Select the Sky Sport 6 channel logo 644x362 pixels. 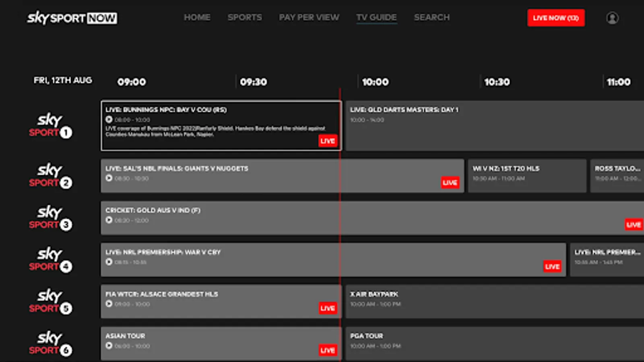point(50,343)
